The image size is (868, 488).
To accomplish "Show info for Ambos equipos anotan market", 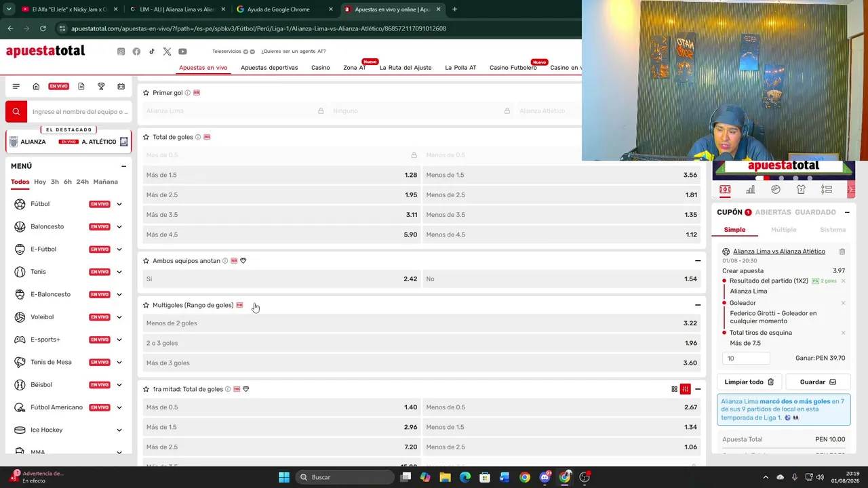I will click(225, 261).
